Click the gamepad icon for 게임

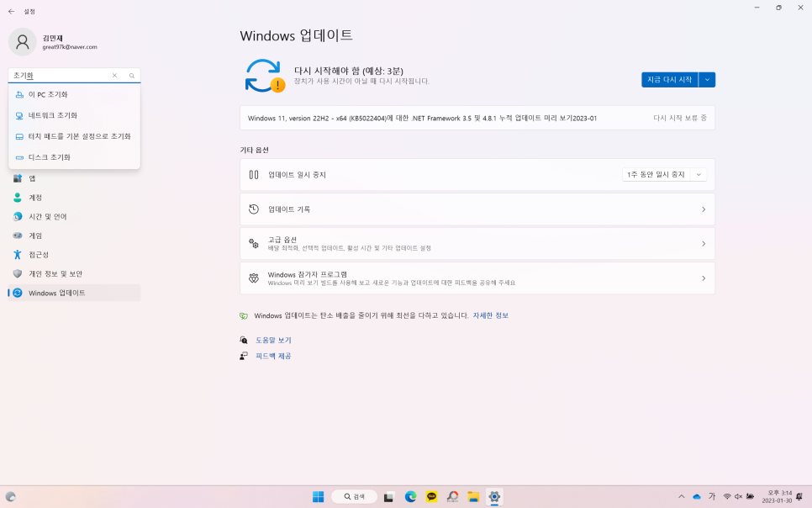tap(18, 235)
